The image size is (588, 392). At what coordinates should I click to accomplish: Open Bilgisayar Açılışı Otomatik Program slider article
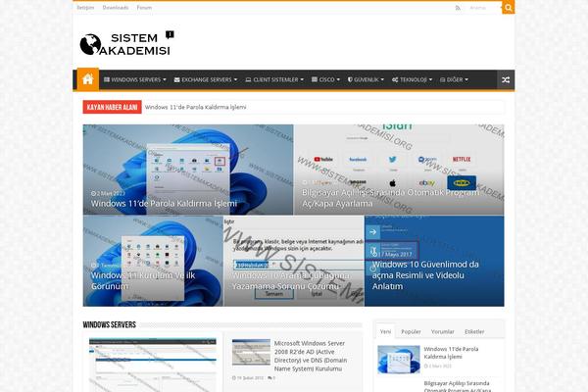[x=399, y=170]
